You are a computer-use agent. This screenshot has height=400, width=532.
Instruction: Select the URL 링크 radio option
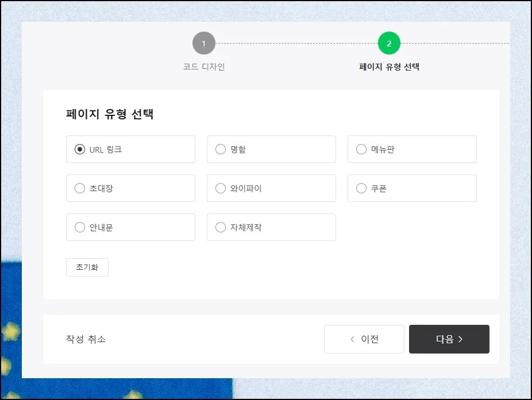pyautogui.click(x=80, y=149)
